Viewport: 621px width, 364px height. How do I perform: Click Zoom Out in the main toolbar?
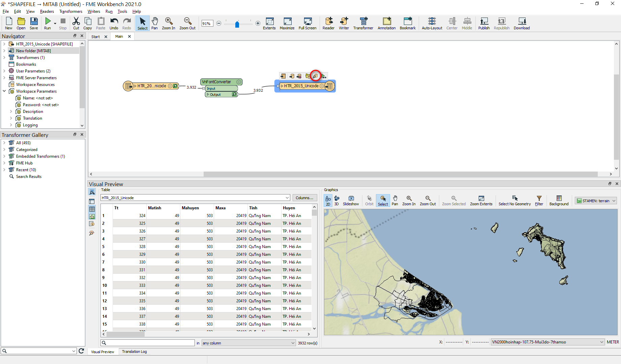(x=187, y=24)
